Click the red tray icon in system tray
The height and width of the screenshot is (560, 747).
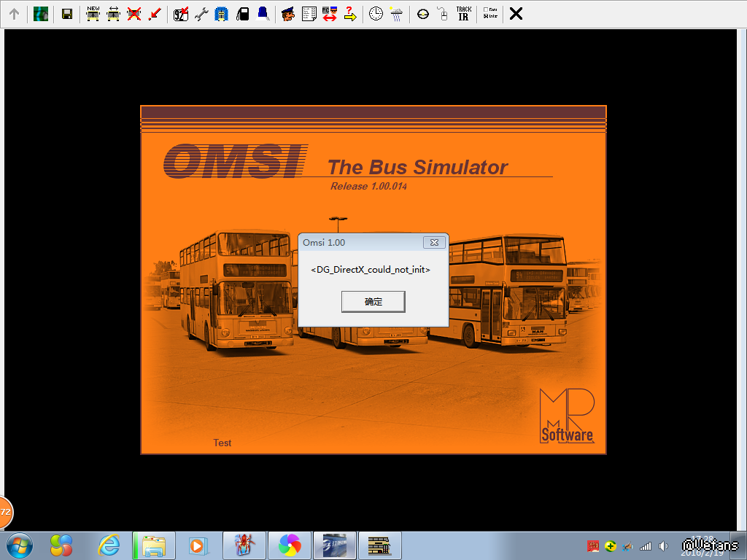[593, 546]
